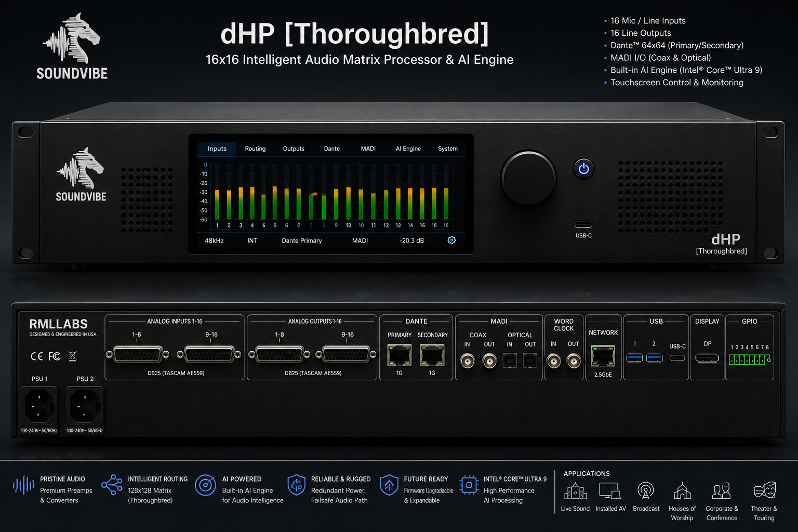Switch to the Outputs tab
This screenshot has width=798, height=532.
(x=294, y=149)
